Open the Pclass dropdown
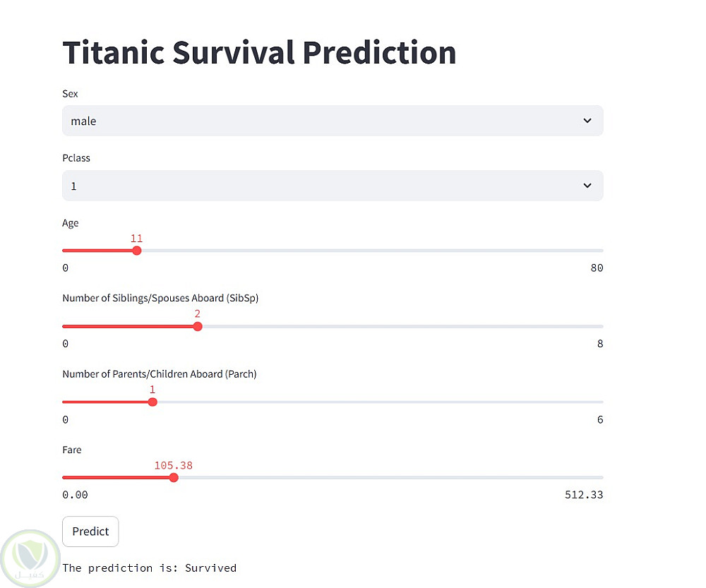706x588 pixels. click(x=332, y=186)
